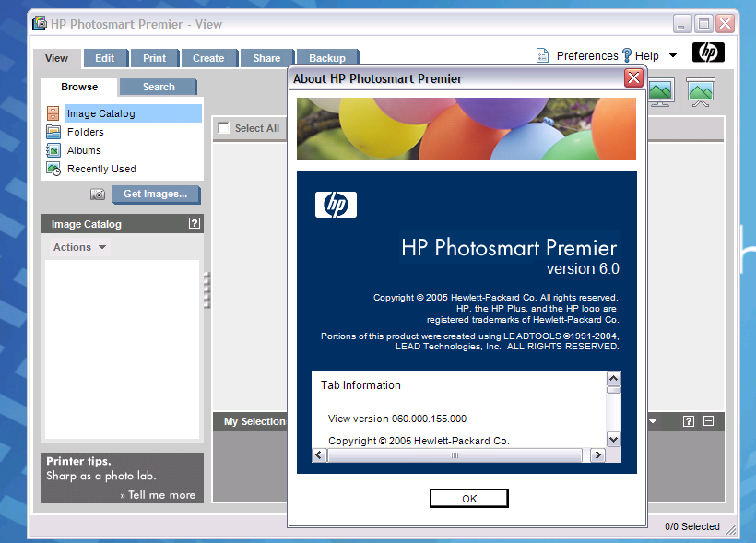Click the Preferences document icon
756x543 pixels.
(542, 55)
